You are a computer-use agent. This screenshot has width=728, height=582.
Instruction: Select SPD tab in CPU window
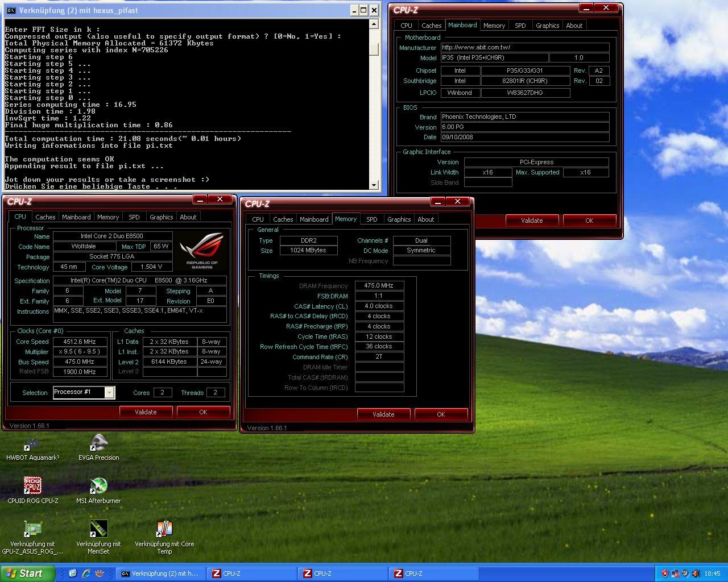pyautogui.click(x=134, y=217)
